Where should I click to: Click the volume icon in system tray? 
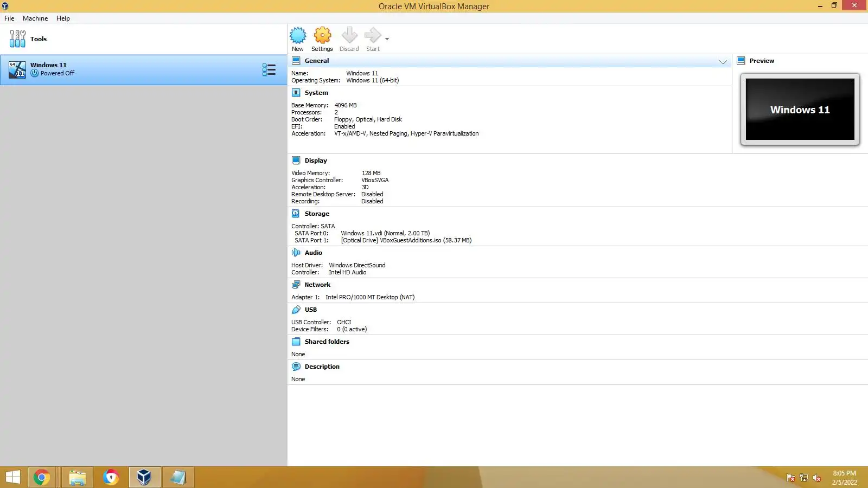[x=816, y=478]
